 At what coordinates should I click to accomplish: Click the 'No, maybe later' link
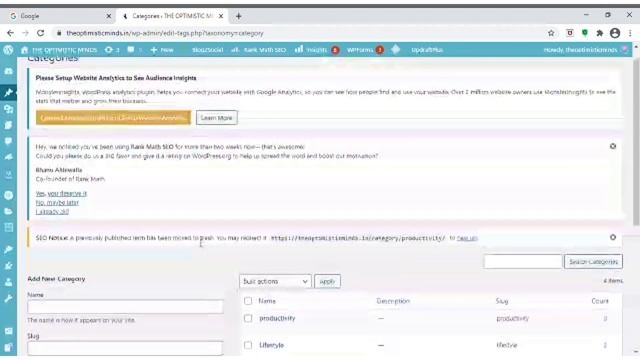[57, 202]
